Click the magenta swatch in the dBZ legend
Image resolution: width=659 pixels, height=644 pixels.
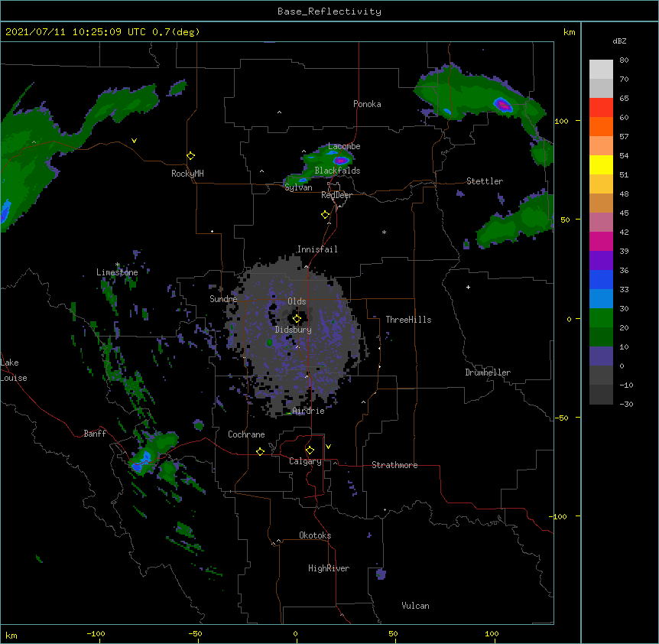(x=601, y=241)
